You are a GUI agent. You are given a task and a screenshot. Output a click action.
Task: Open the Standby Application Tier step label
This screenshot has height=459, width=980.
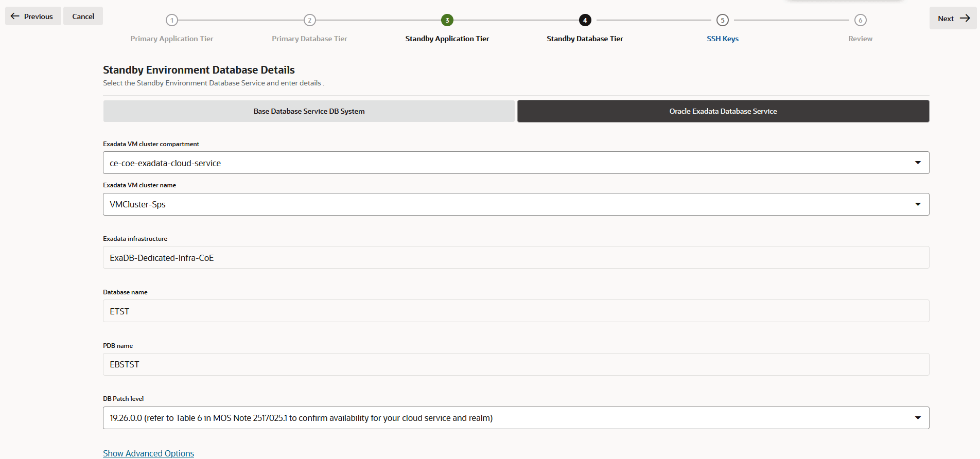point(447,39)
